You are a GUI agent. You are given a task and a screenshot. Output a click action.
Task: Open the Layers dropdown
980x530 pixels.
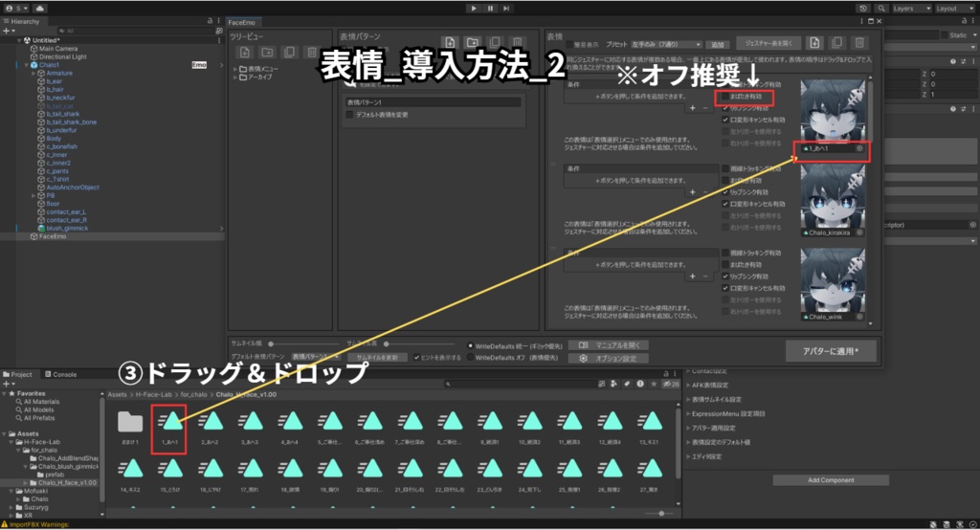911,8
